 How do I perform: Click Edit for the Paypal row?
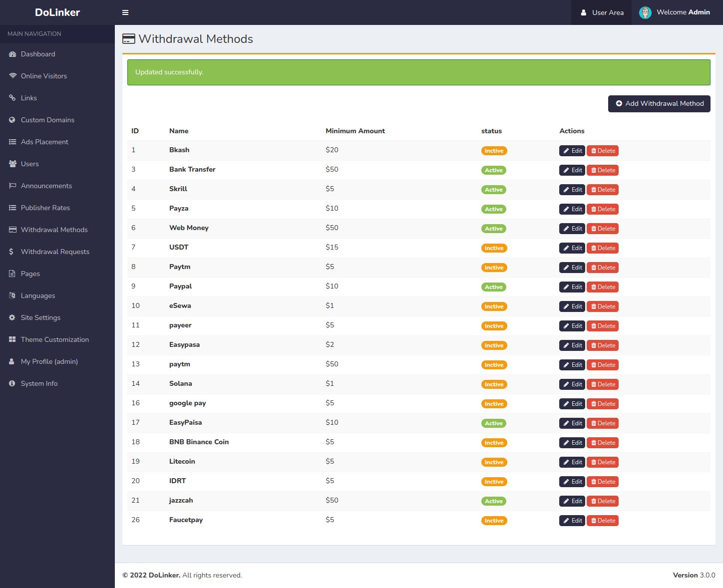pyautogui.click(x=572, y=287)
